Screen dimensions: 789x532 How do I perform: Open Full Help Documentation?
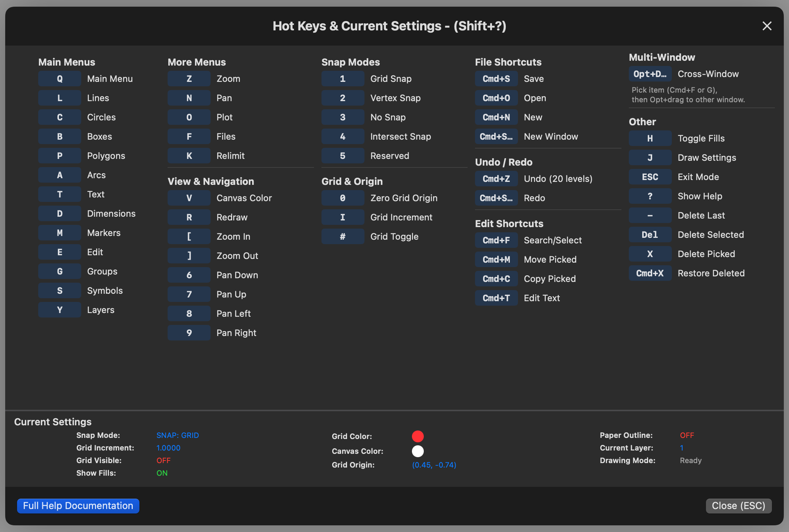[x=78, y=506]
